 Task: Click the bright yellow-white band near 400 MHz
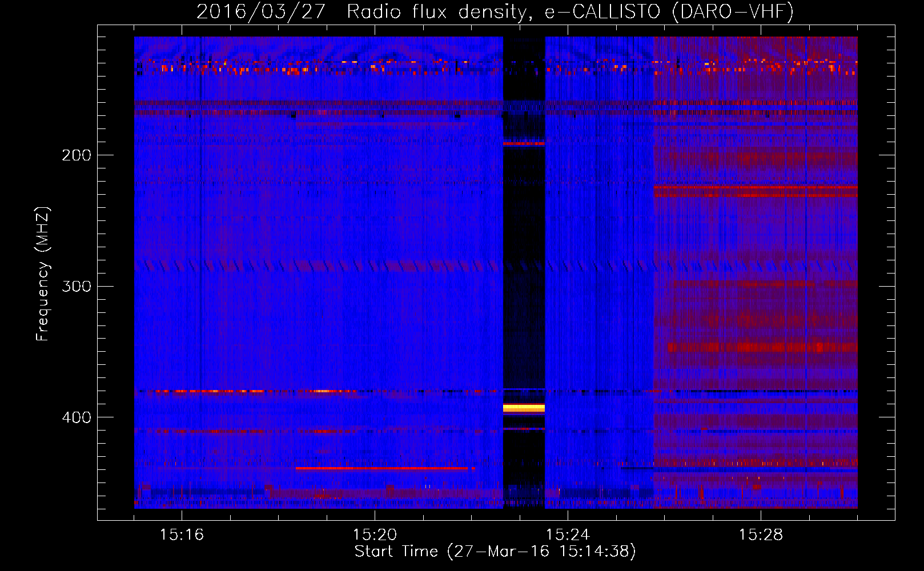[524, 408]
